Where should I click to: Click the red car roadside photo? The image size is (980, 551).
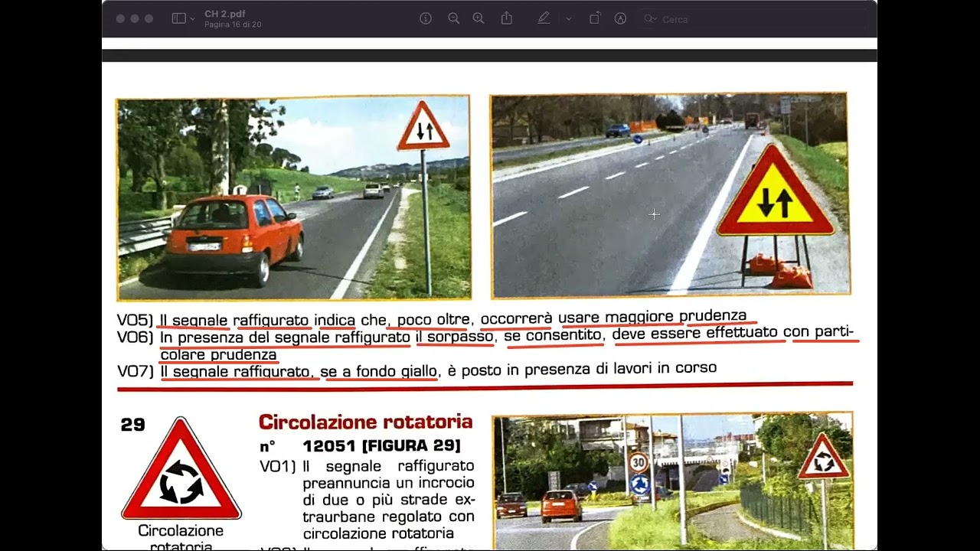293,198
